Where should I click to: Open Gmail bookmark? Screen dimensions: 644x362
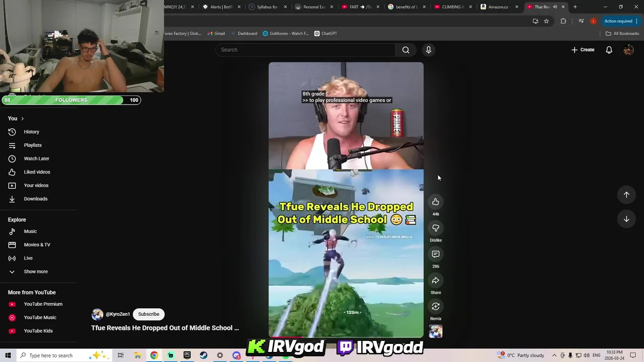click(x=216, y=34)
